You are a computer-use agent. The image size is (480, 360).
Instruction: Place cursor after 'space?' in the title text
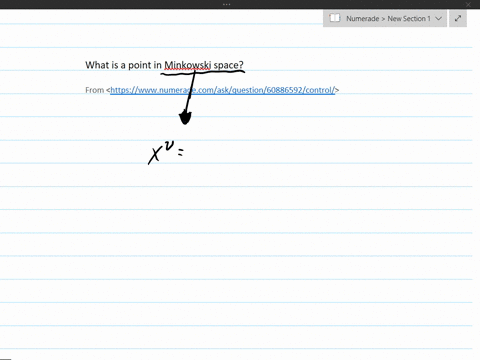[x=244, y=65]
